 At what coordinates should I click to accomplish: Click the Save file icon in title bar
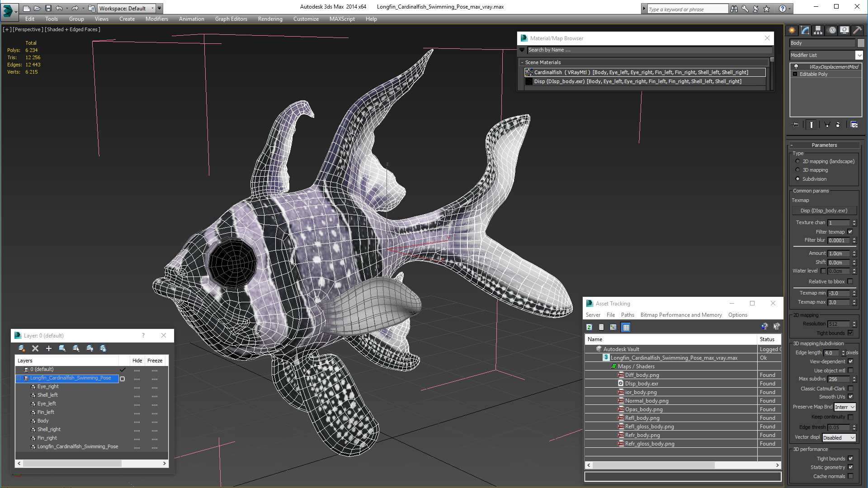pyautogui.click(x=48, y=8)
